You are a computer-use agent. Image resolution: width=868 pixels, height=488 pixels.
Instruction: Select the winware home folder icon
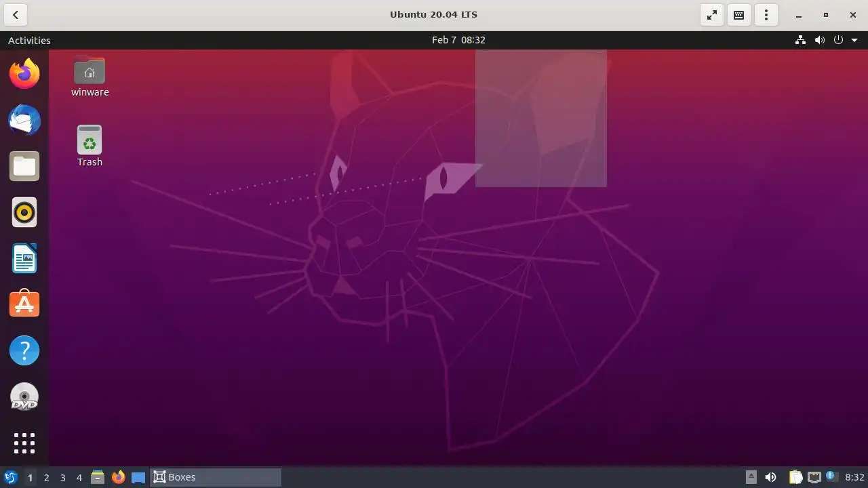(x=90, y=77)
